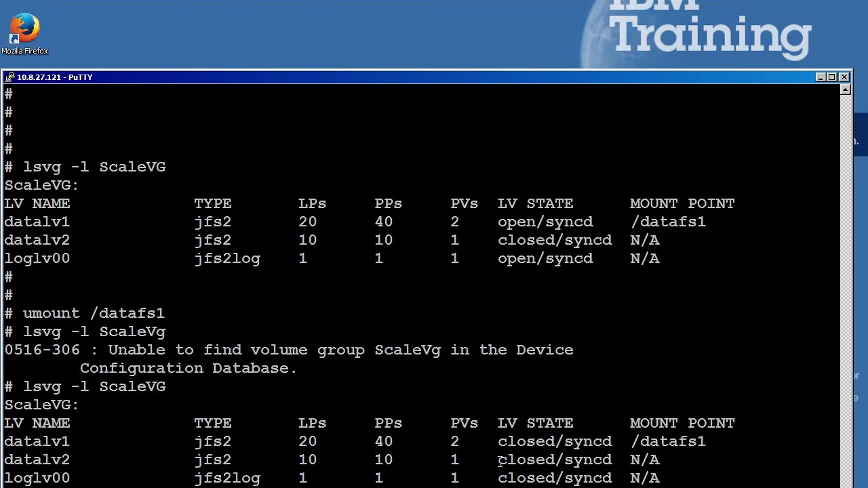Click 'datalv1' in the first table

[37, 222]
